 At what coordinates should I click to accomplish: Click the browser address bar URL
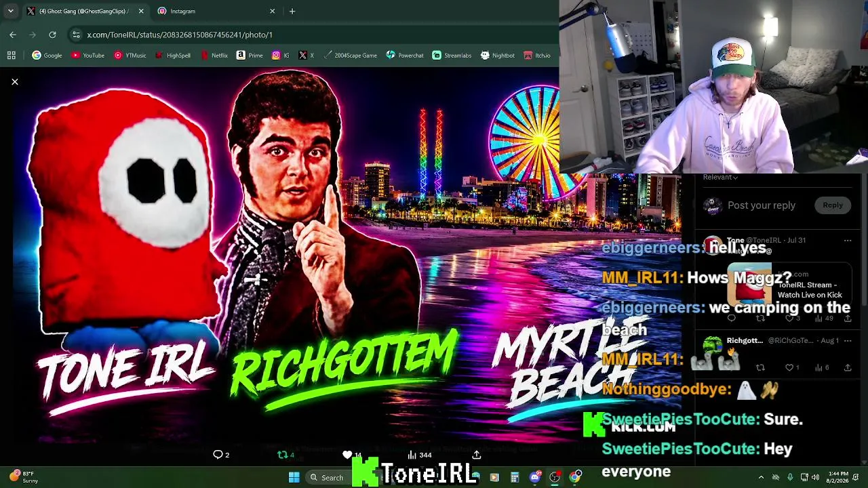pyautogui.click(x=180, y=35)
